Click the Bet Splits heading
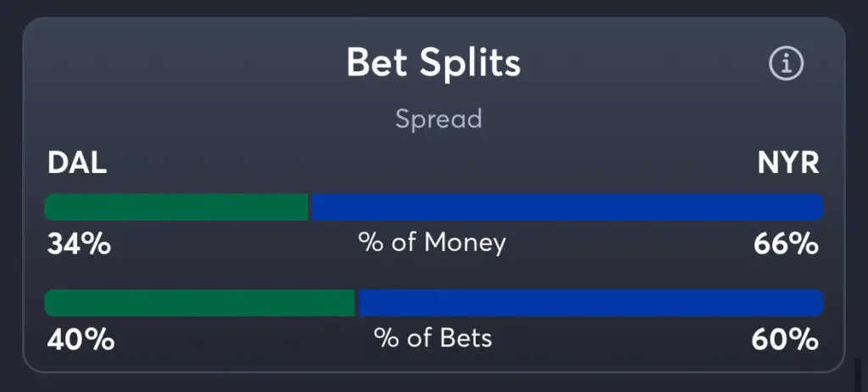The height and width of the screenshot is (392, 868). click(433, 63)
